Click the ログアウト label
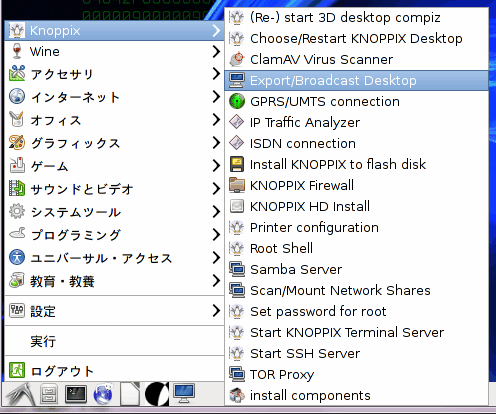 click(62, 371)
